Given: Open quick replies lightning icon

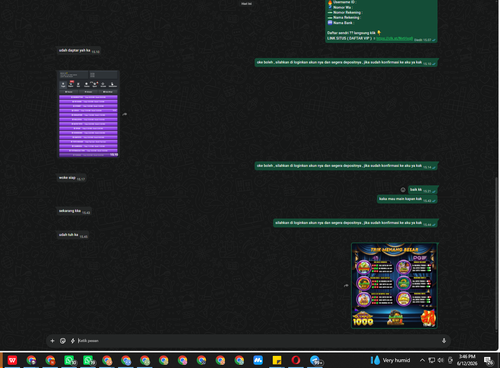Looking at the screenshot, I should 73,341.
